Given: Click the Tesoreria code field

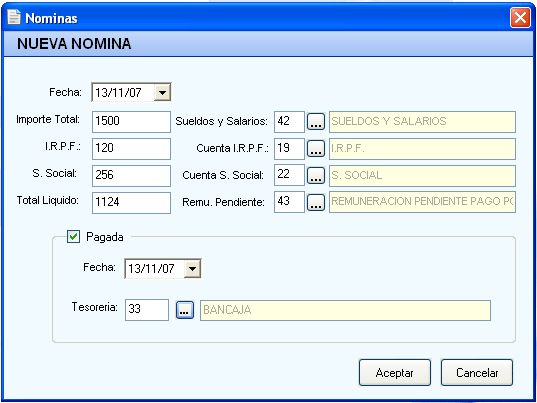Looking at the screenshot, I should pyautogui.click(x=147, y=310).
